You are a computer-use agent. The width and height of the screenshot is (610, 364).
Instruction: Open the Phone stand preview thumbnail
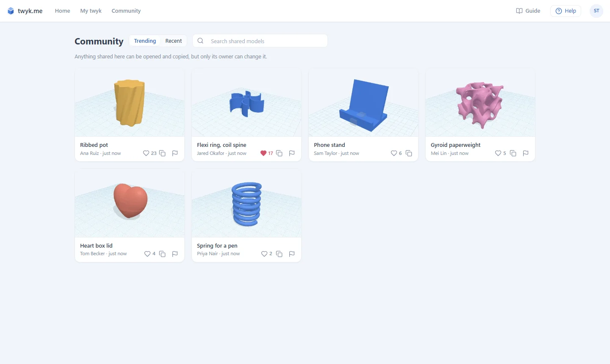pyautogui.click(x=363, y=103)
